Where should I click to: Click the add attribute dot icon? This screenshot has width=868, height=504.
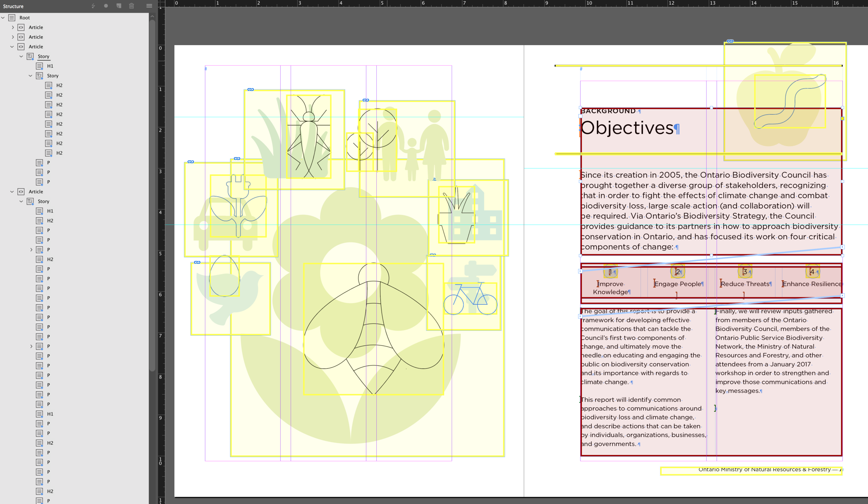pos(106,6)
